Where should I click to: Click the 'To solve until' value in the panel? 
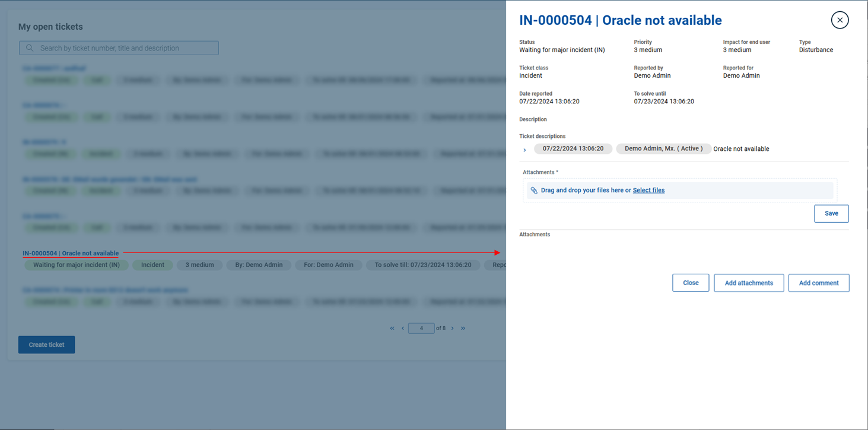coord(664,102)
